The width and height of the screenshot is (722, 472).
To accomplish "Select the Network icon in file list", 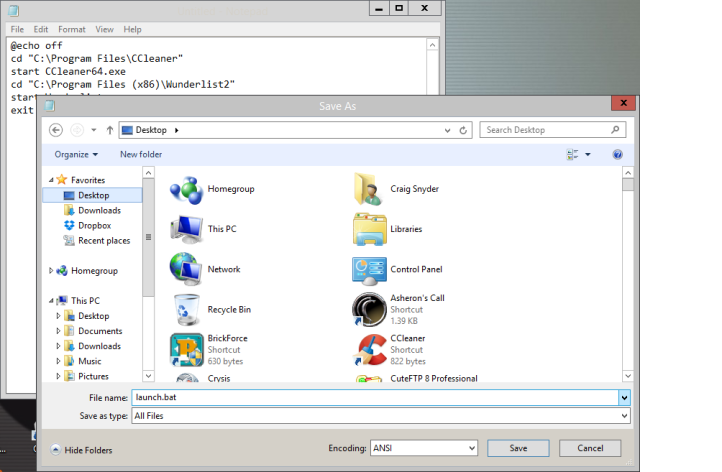I will [x=186, y=269].
